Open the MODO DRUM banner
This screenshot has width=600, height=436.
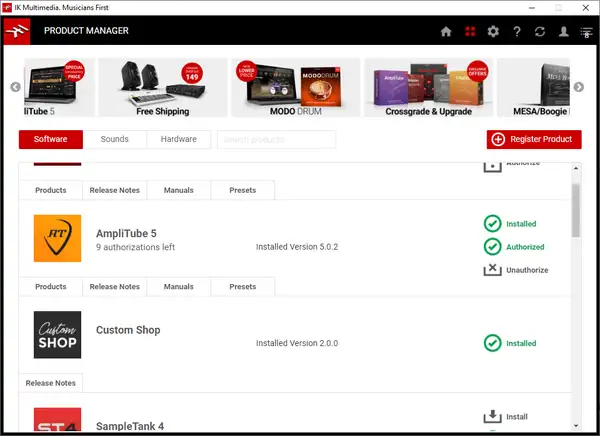[x=295, y=88]
